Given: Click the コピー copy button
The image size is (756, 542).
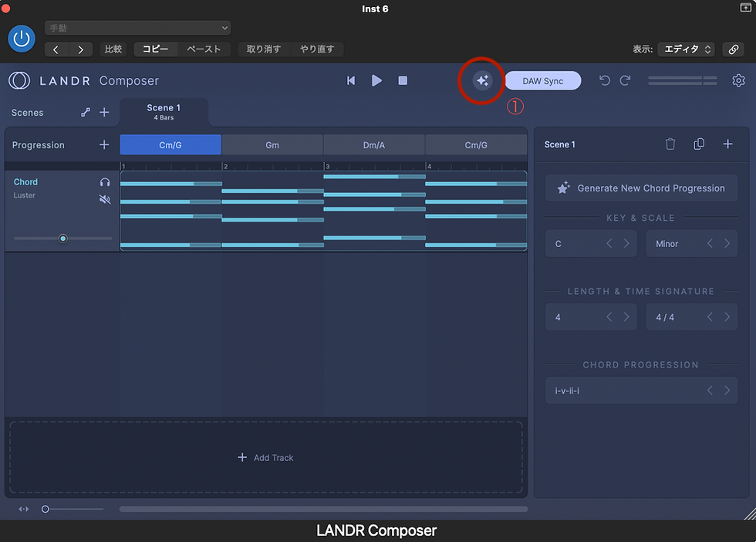Looking at the screenshot, I should (156, 49).
